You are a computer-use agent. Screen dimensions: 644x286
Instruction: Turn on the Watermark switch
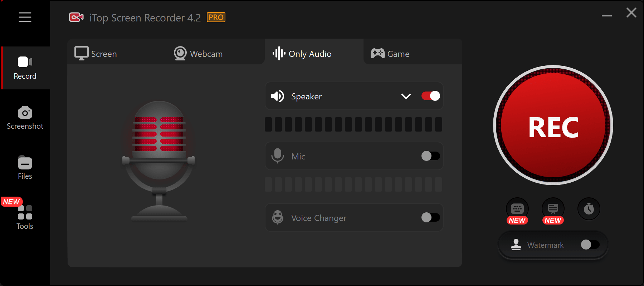(590, 245)
